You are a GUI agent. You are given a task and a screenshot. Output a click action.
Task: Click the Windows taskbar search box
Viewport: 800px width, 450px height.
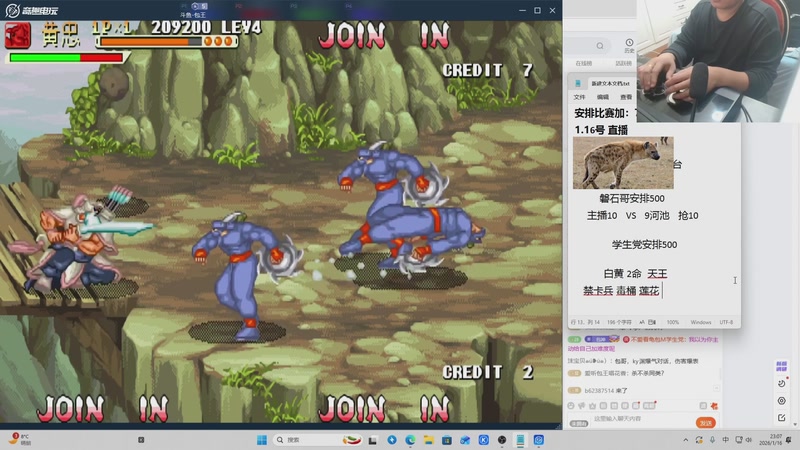coord(318,440)
